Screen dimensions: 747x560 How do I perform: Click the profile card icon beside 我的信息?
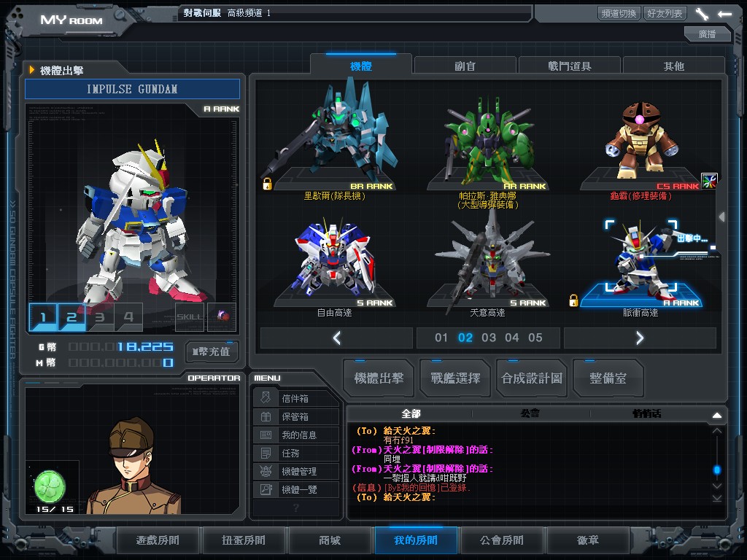click(266, 435)
